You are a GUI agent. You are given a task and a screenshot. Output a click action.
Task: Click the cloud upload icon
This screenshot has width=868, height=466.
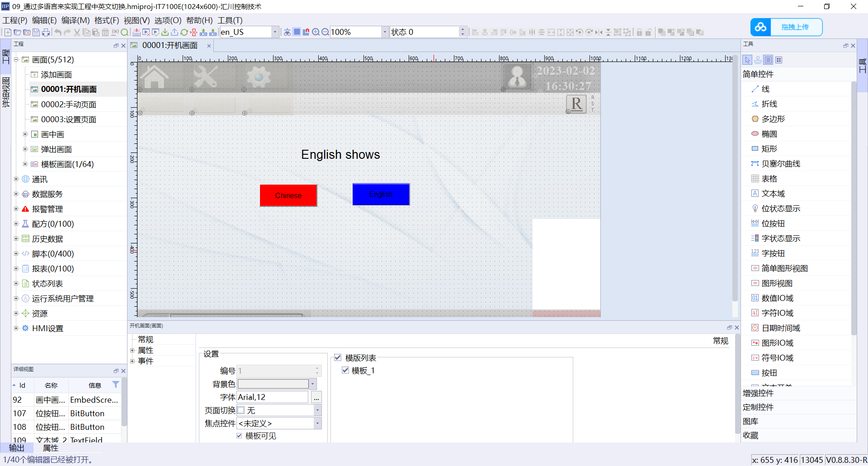761,27
